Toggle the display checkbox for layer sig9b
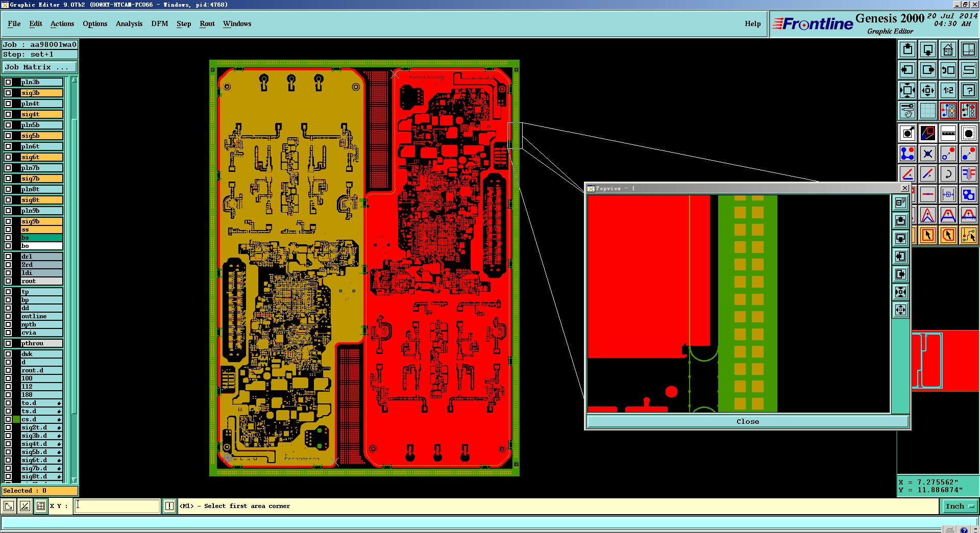The width and height of the screenshot is (980, 533). coord(8,221)
